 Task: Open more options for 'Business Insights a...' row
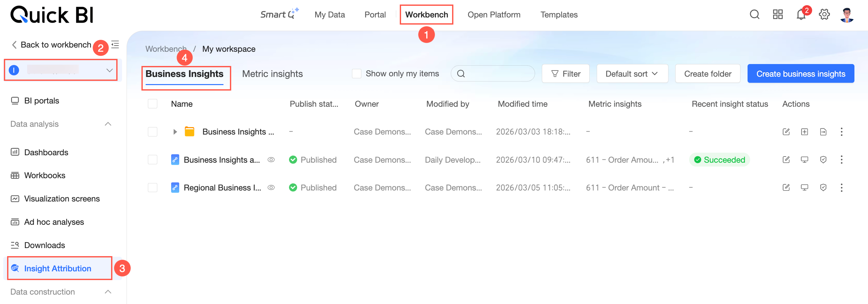pyautogui.click(x=842, y=159)
